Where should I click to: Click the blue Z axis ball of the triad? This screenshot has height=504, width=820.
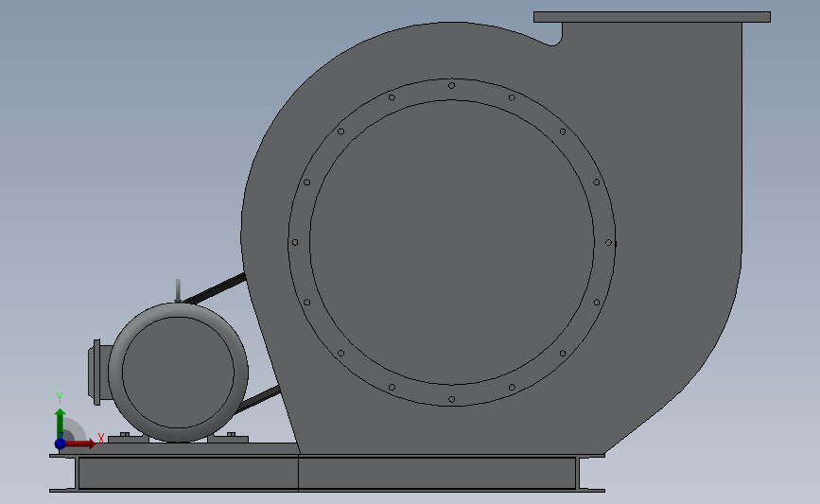click(61, 444)
